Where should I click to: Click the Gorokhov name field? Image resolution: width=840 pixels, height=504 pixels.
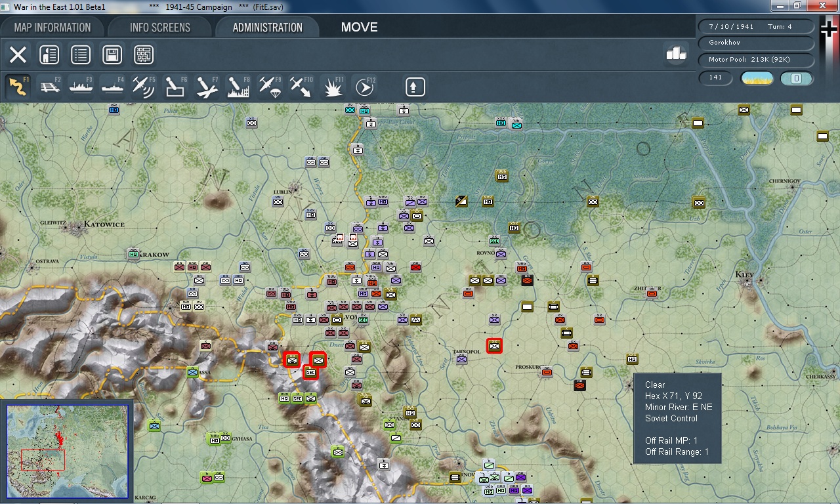756,43
